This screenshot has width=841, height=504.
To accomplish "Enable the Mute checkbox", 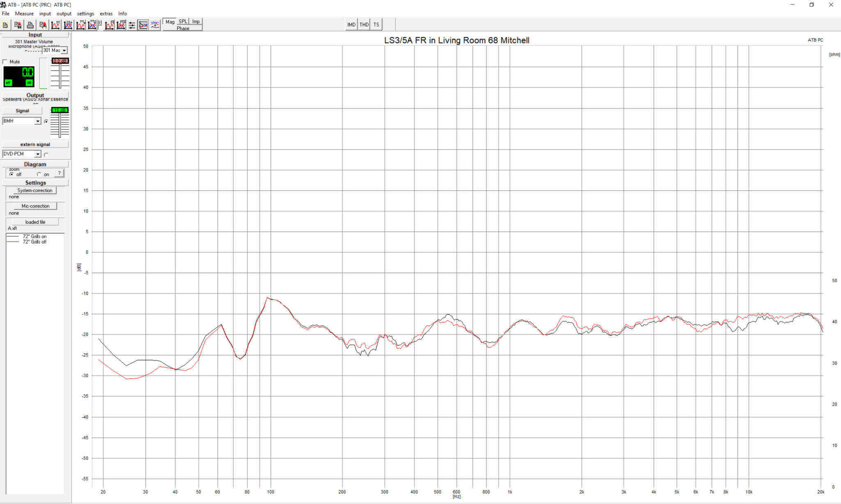I will [x=5, y=62].
